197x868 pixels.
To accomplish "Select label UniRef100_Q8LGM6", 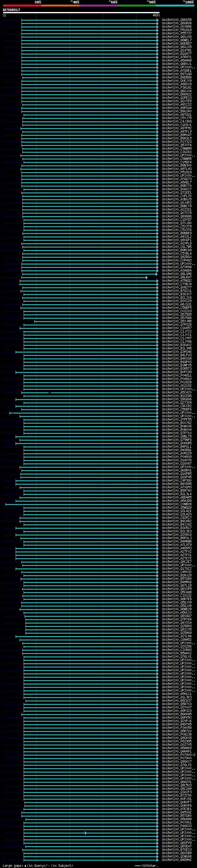I will pos(176,274).
